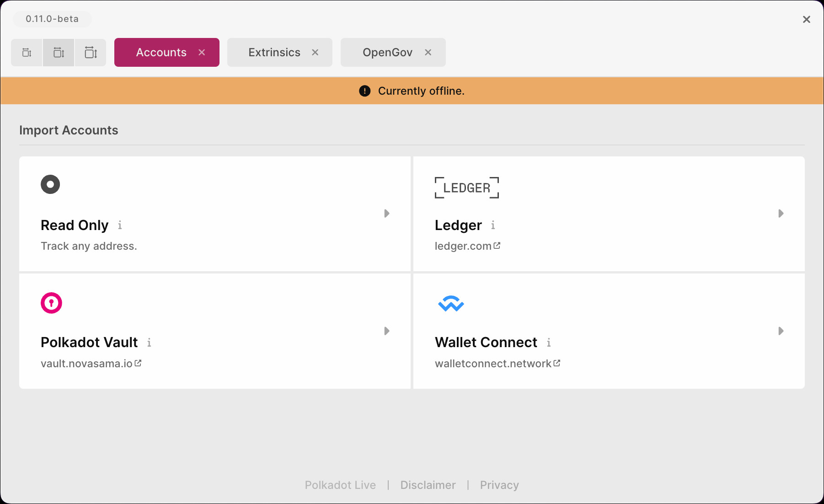Click the 'Track any address.' text
The width and height of the screenshot is (824, 504).
pos(89,246)
